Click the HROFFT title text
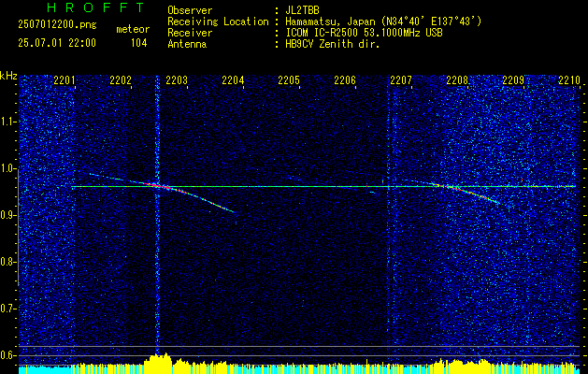 click(95, 7)
